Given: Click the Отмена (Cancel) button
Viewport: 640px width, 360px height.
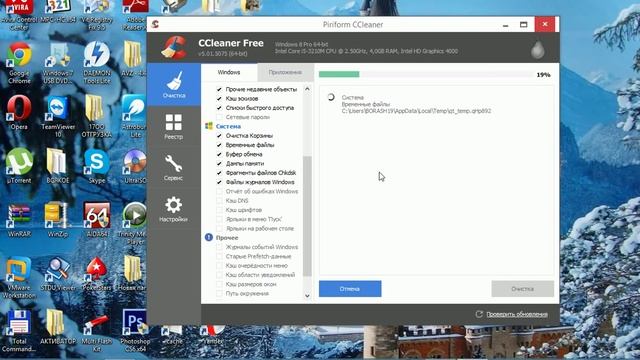Looking at the screenshot, I should (350, 289).
